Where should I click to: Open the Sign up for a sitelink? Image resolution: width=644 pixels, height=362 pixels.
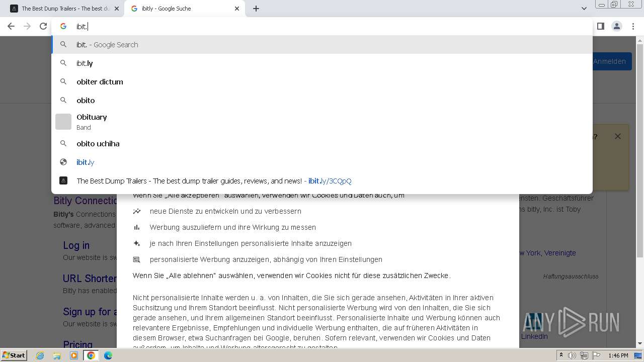(x=90, y=312)
